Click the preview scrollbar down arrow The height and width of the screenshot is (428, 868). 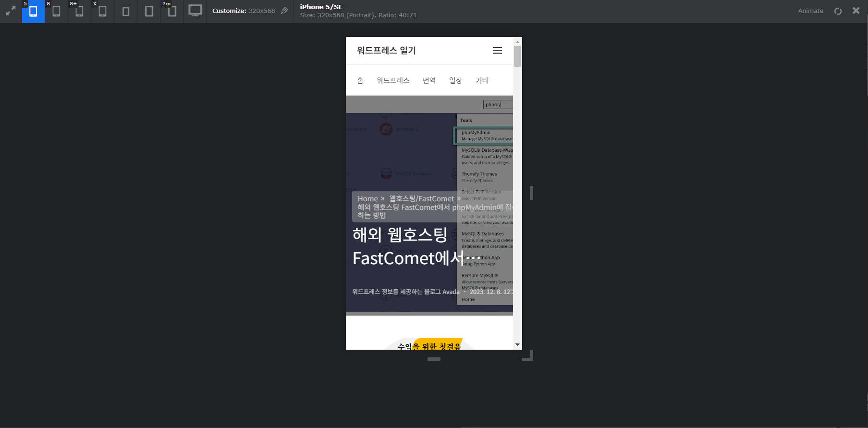pos(517,344)
